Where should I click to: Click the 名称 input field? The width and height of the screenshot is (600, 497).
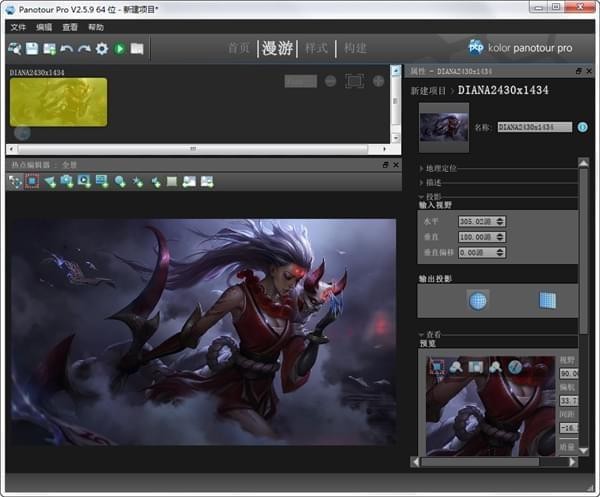535,127
